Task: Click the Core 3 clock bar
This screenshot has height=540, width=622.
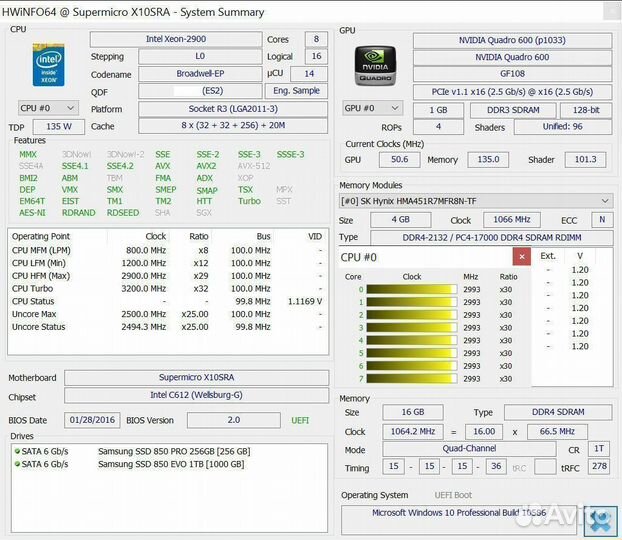Action: pos(411,328)
